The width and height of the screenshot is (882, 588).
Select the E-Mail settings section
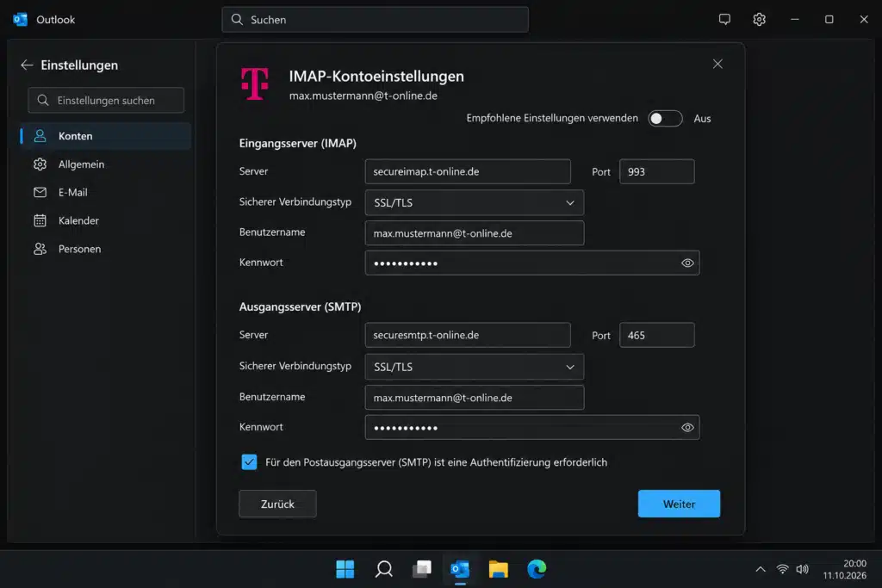point(106,192)
